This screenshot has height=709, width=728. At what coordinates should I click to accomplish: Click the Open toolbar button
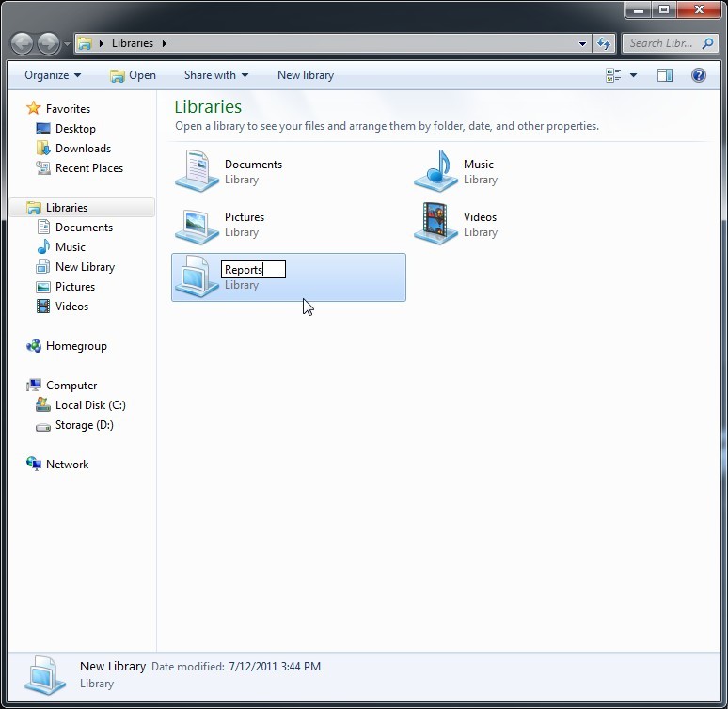(x=133, y=75)
